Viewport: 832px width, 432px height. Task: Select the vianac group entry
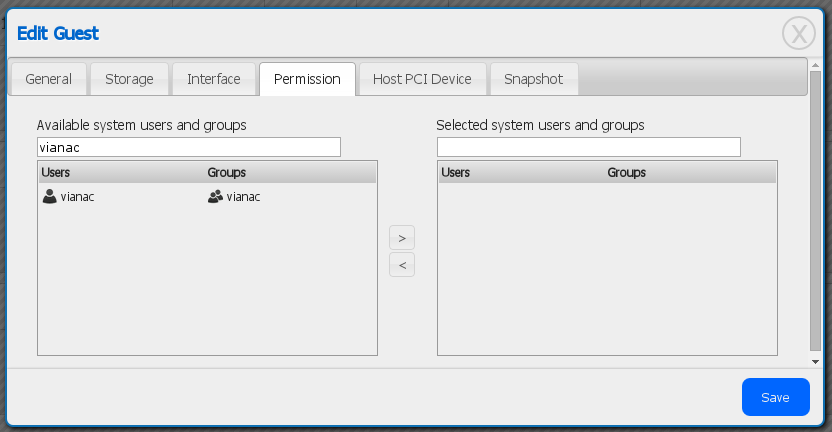click(243, 197)
